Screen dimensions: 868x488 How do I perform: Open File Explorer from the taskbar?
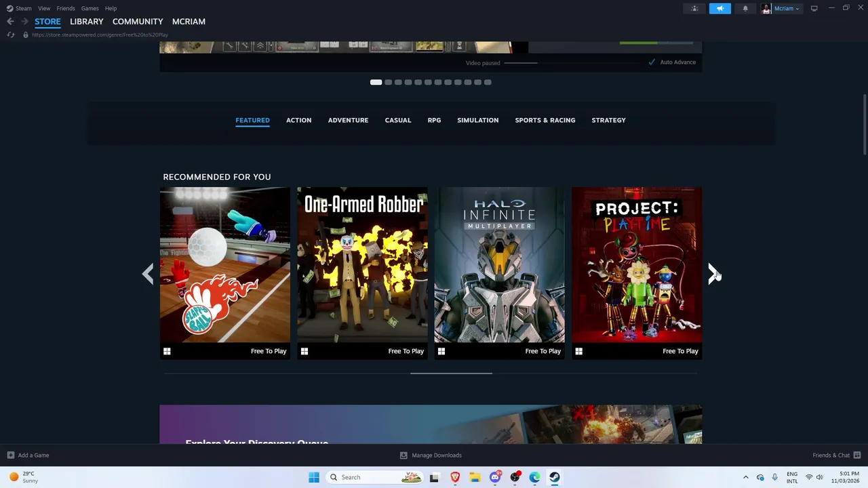pyautogui.click(x=475, y=477)
